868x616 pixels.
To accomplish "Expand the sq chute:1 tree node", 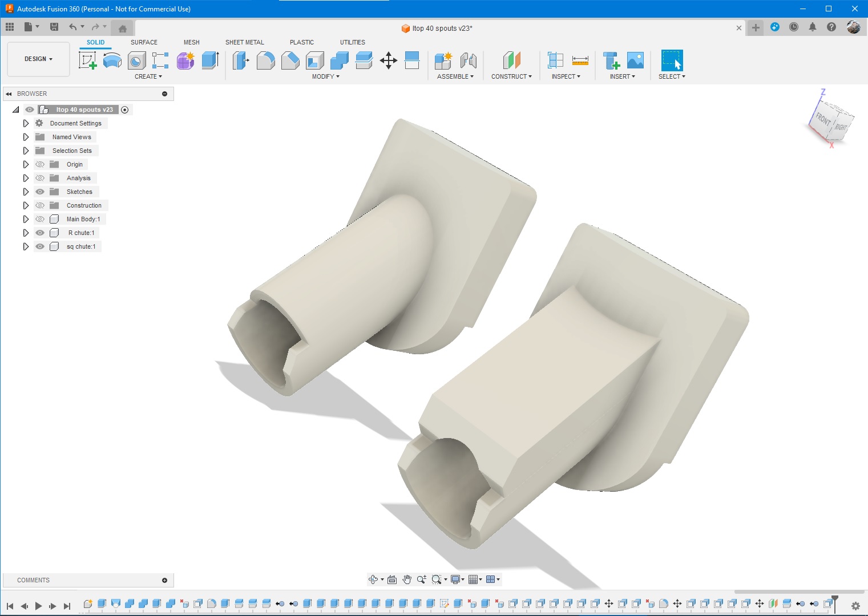I will [x=26, y=246].
